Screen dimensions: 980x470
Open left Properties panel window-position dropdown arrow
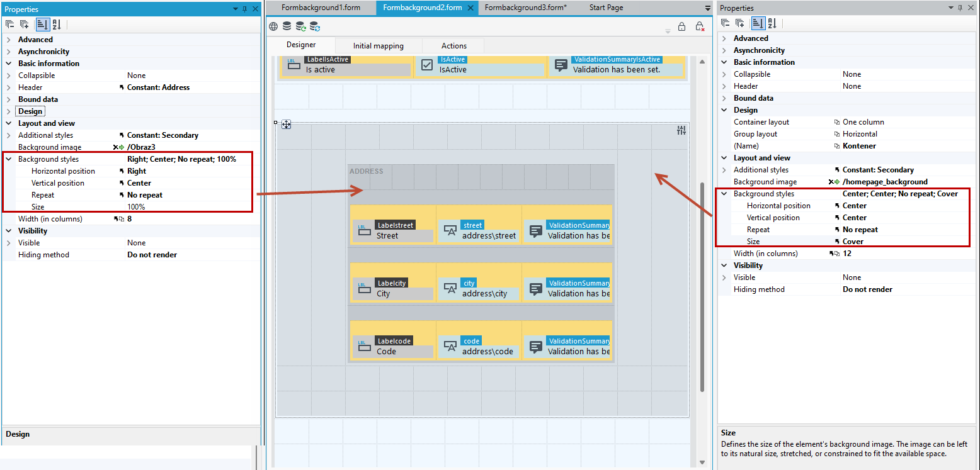[x=235, y=9]
